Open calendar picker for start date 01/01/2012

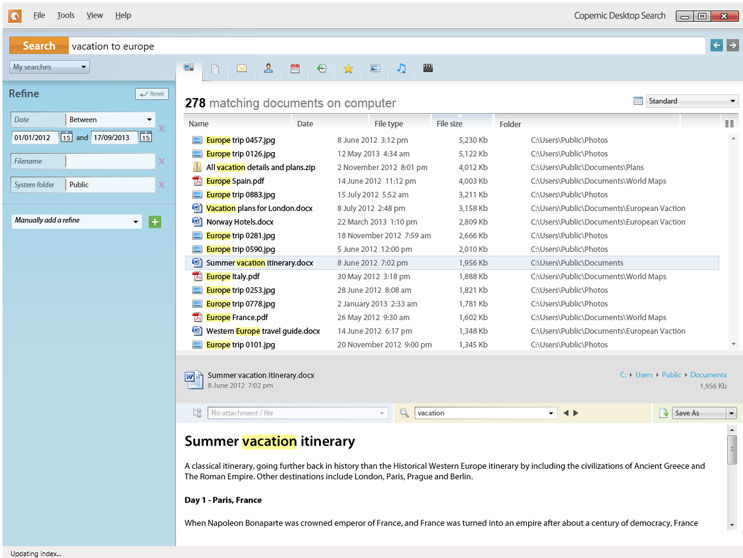(x=66, y=137)
